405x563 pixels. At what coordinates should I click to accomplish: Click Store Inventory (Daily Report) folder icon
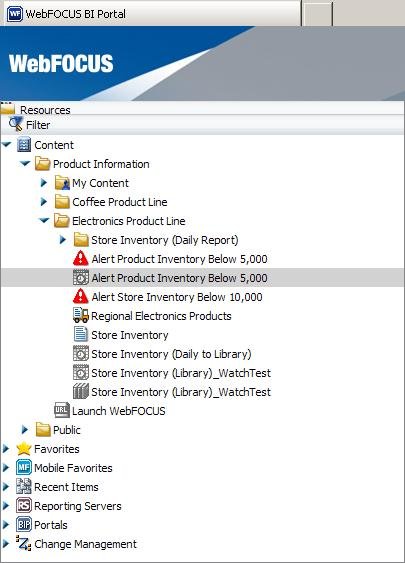tap(81, 240)
